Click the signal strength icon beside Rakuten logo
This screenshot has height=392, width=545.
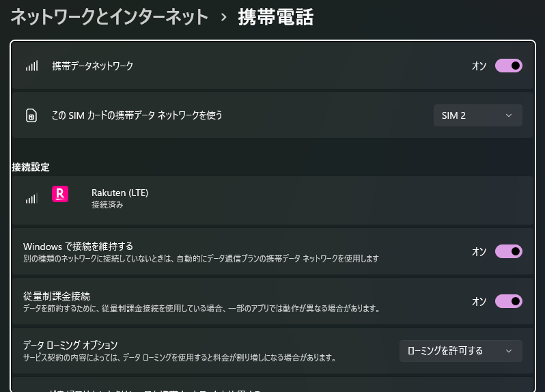(31, 199)
